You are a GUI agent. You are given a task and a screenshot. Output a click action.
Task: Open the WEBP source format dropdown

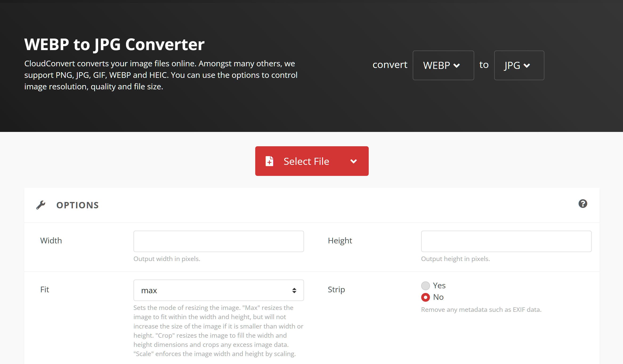pyautogui.click(x=443, y=65)
